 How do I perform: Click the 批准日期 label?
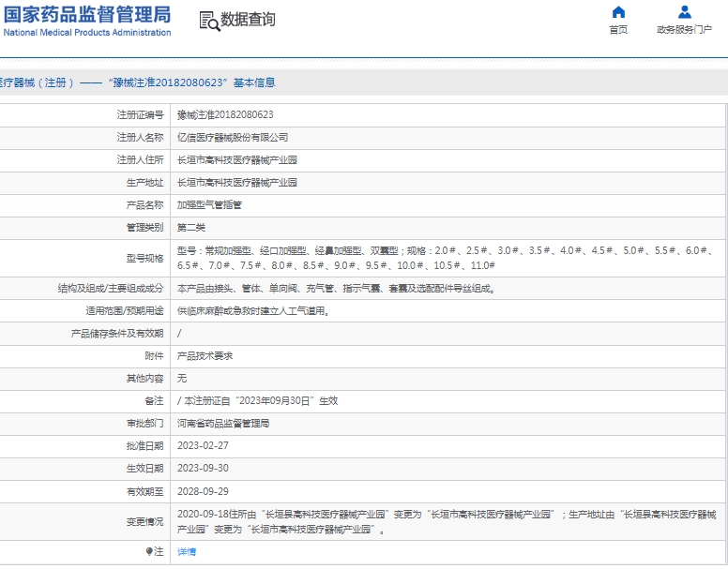[x=144, y=445]
